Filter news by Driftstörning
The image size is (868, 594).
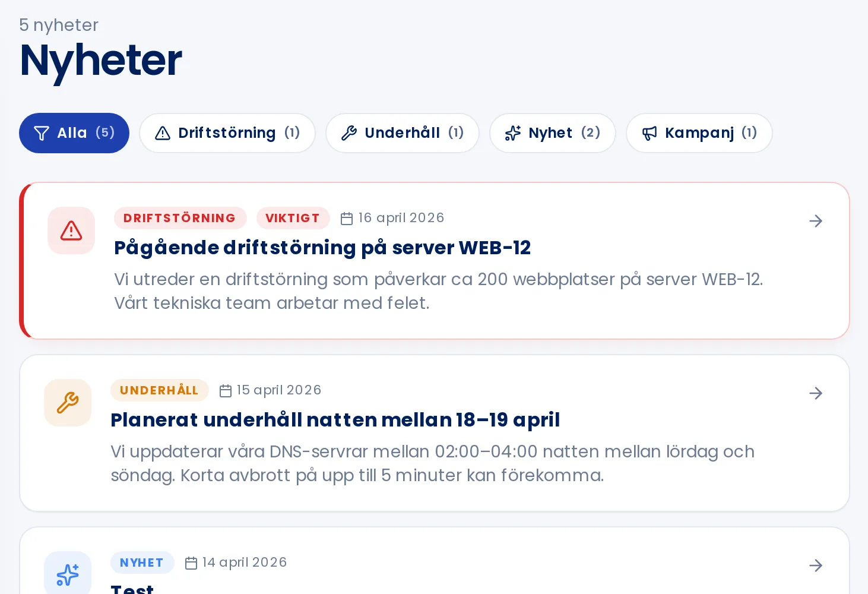coord(227,133)
